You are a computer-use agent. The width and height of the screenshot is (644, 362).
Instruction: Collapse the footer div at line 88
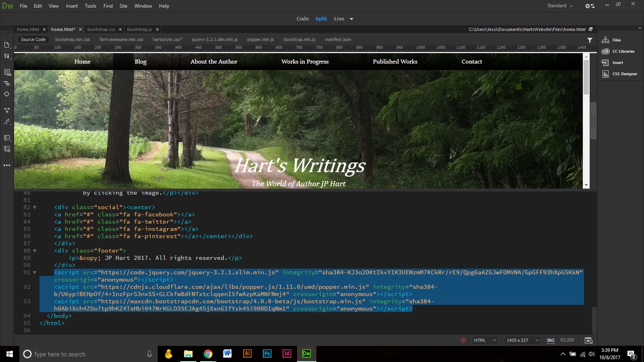coord(35,251)
